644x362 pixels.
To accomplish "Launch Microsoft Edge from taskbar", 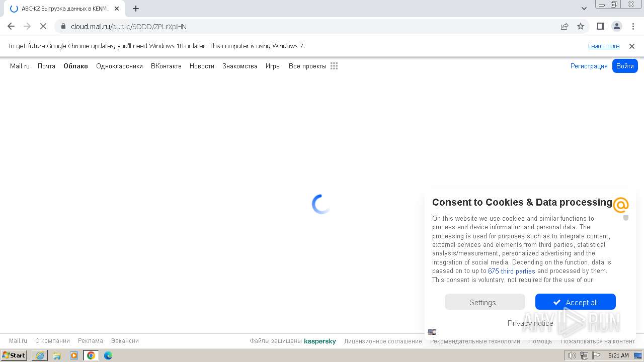I will [x=108, y=355].
